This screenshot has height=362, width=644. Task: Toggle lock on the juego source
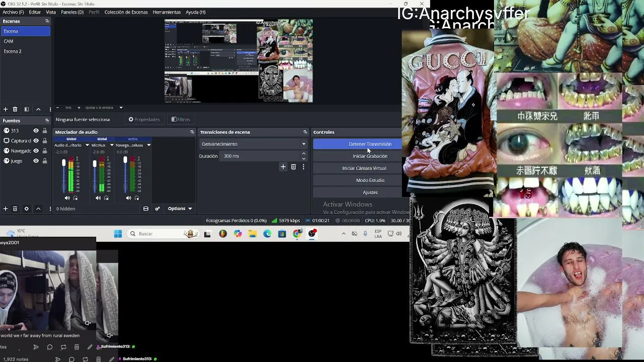pyautogui.click(x=45, y=161)
